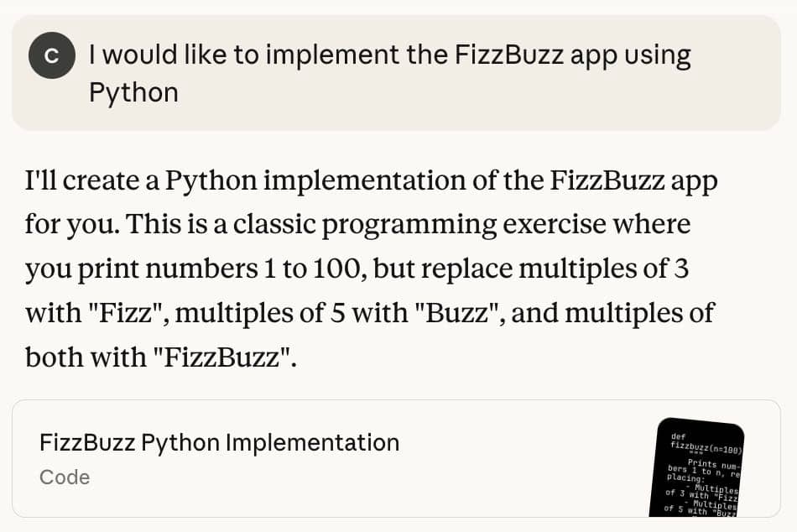Click "def fizzbuzz(n=100)" in the code thumbnail
Screen dimensions: 797x532
click(x=706, y=442)
